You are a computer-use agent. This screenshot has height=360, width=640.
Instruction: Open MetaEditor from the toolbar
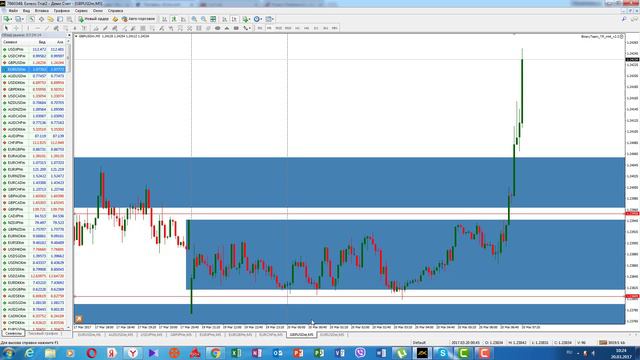coord(115,19)
